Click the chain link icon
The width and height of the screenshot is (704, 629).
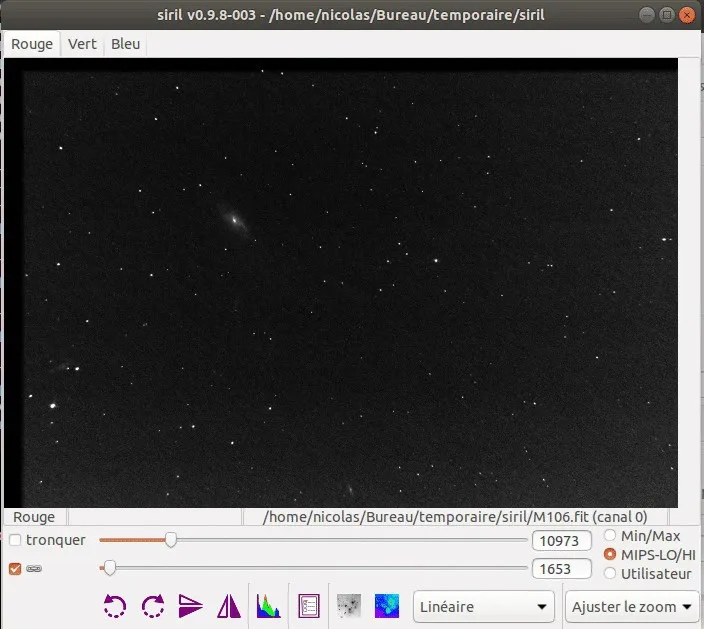pos(34,569)
